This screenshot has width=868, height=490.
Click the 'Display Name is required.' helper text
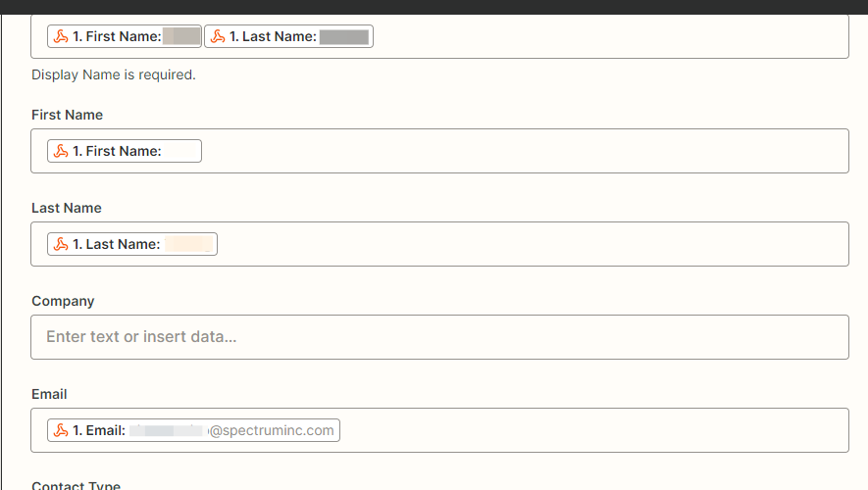[114, 74]
